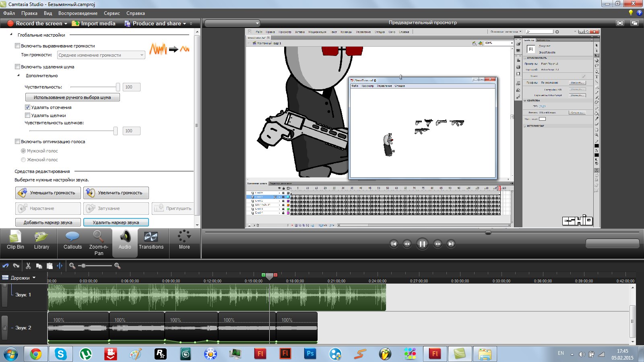Undo the last timeline edit
The height and width of the screenshot is (362, 644).
(x=6, y=266)
